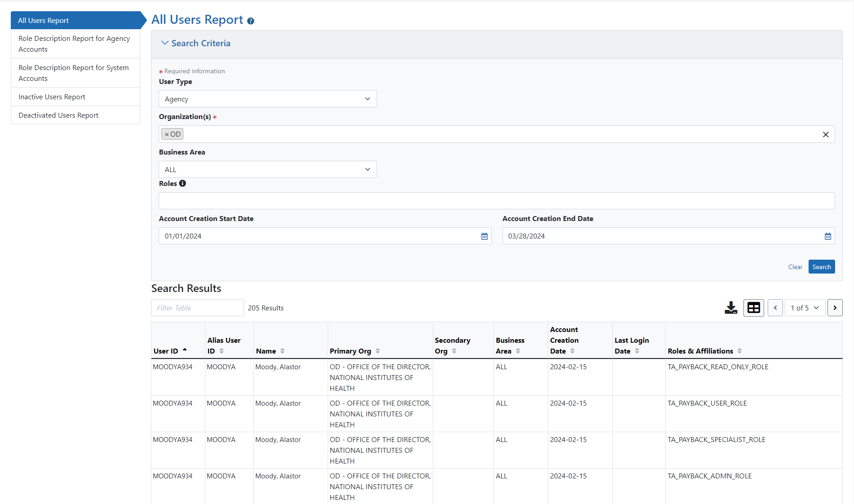This screenshot has height=504, width=854.
Task: Toggle the table column view icon
Action: [754, 308]
